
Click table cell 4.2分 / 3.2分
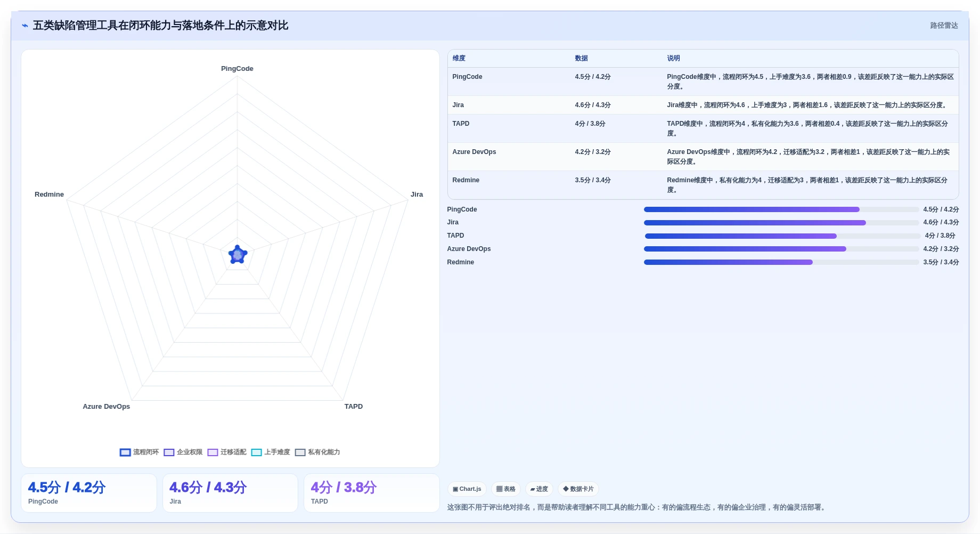pyautogui.click(x=593, y=152)
